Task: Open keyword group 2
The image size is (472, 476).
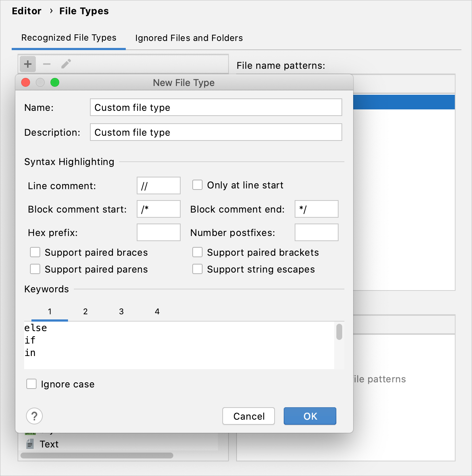Action: pos(85,311)
